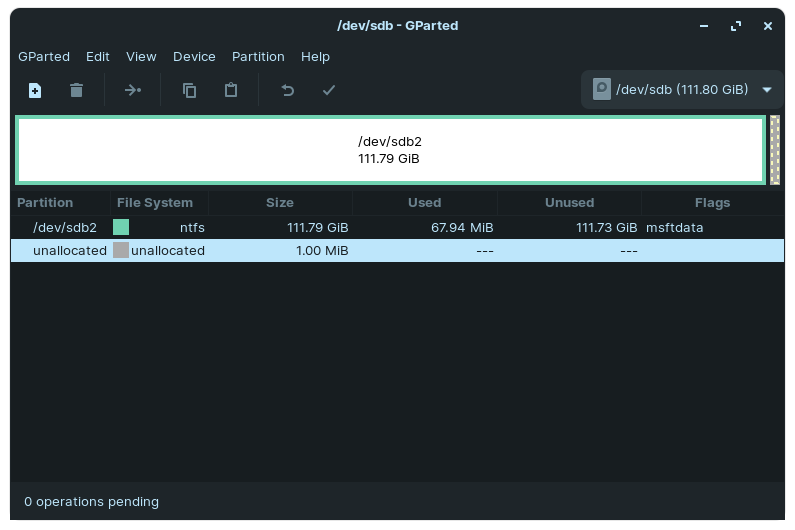Click the Delete partition trash icon

[77, 90]
